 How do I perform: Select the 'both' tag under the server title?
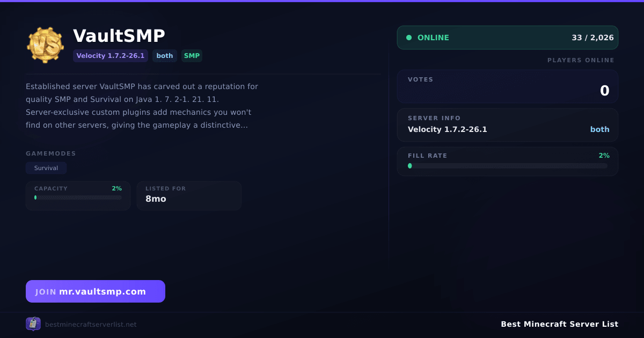pos(165,56)
